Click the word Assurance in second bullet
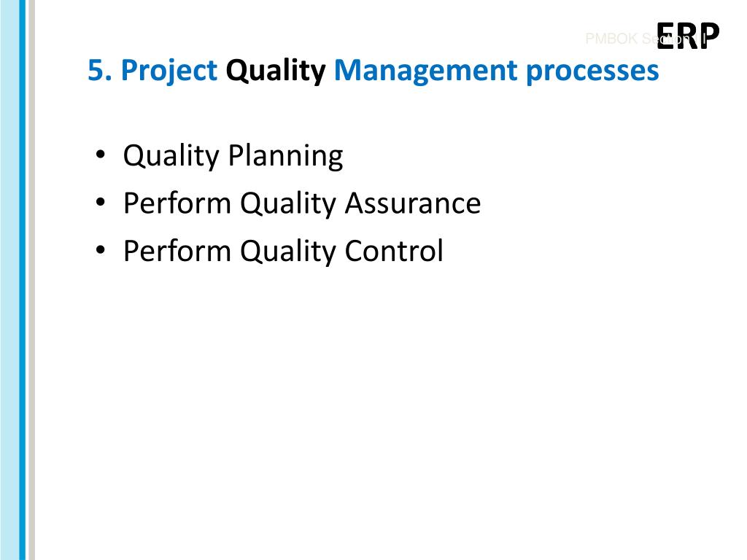 click(413, 203)
